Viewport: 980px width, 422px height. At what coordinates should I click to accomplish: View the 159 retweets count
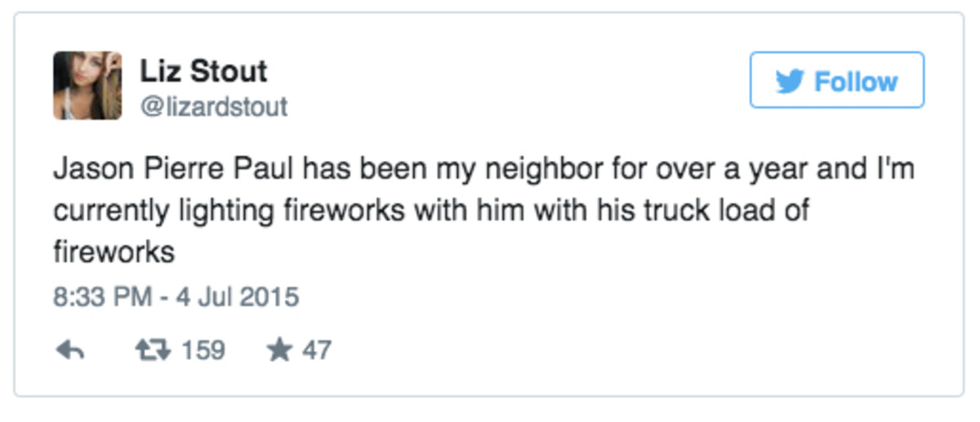click(203, 351)
